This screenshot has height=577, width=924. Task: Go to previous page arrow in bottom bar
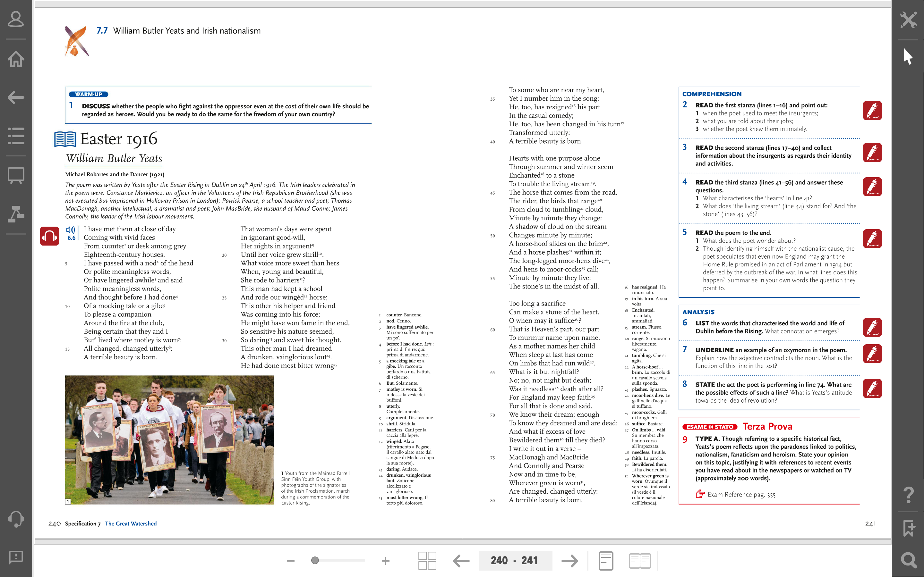[x=461, y=561]
